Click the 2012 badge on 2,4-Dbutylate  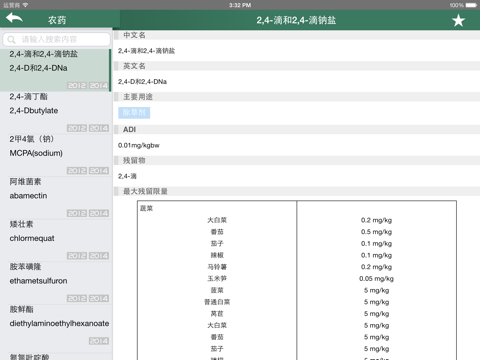coord(77,128)
